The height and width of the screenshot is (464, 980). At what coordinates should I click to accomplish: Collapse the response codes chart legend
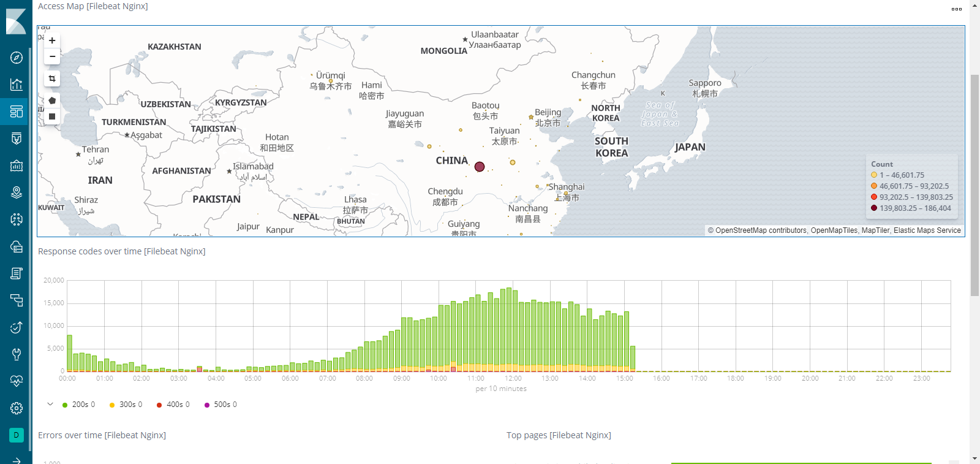tap(50, 404)
